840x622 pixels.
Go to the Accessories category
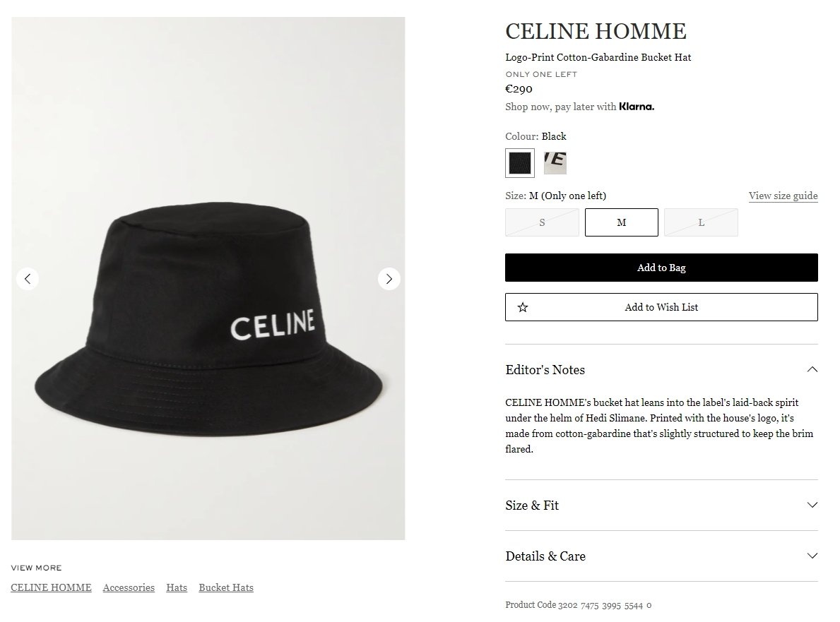(129, 587)
